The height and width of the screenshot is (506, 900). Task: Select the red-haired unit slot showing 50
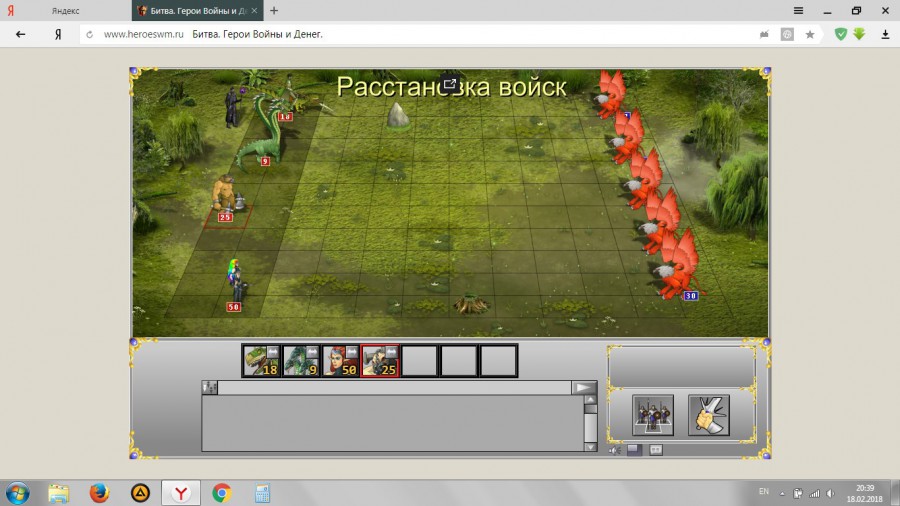340,361
